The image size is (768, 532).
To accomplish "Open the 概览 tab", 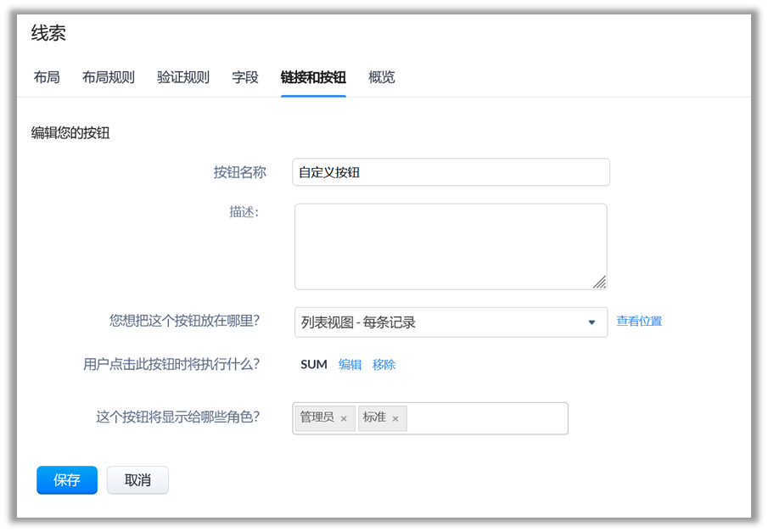I will pyautogui.click(x=381, y=77).
